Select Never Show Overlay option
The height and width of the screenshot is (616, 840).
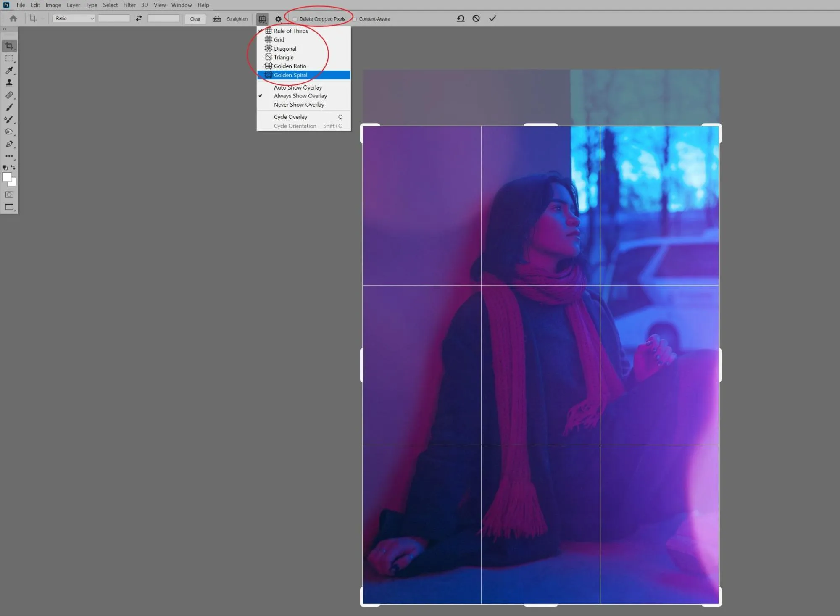pyautogui.click(x=304, y=105)
